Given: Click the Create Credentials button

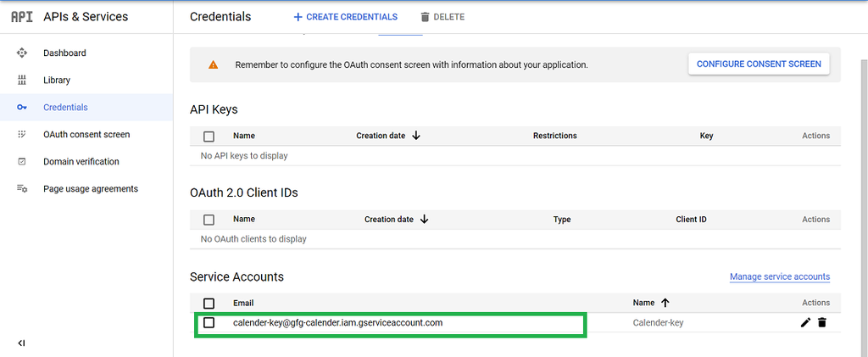Looking at the screenshot, I should pyautogui.click(x=345, y=17).
